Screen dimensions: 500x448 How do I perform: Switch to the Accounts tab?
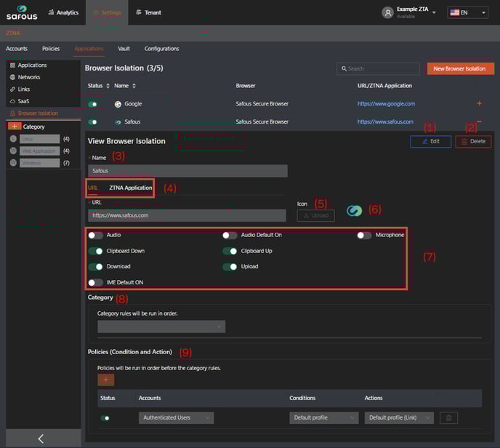17,49
